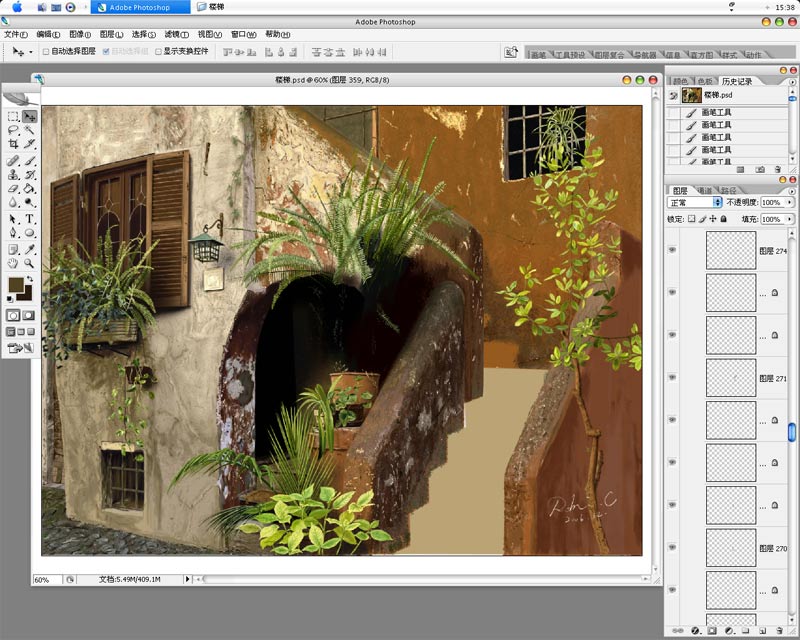
Task: Hide layer 图层 274 with its eye icon
Action: point(672,250)
